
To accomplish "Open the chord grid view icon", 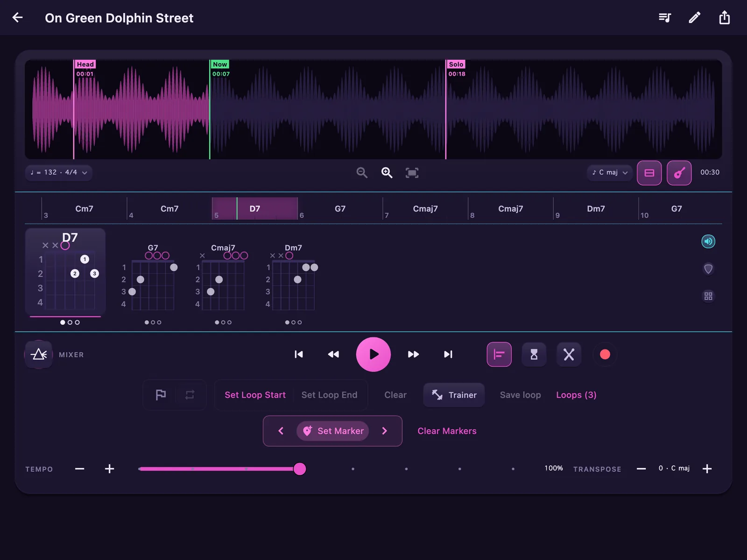I will [x=708, y=296].
